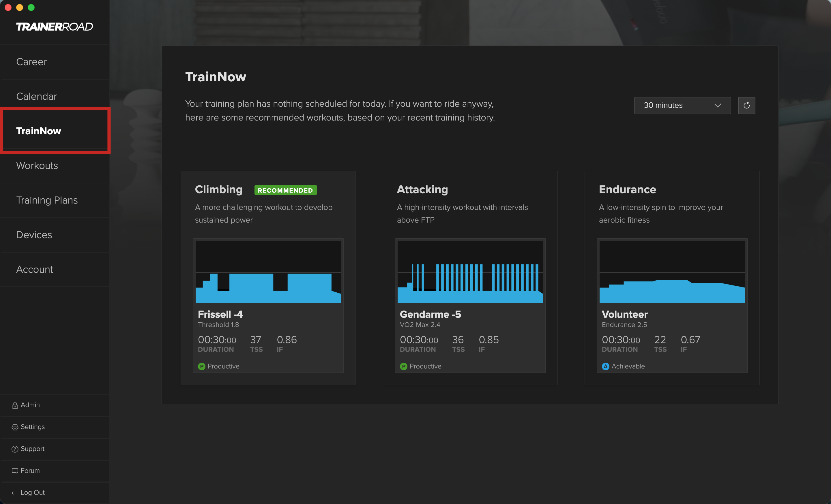This screenshot has width=831, height=504.
Task: Click the Log Out arrow icon
Action: coord(15,492)
